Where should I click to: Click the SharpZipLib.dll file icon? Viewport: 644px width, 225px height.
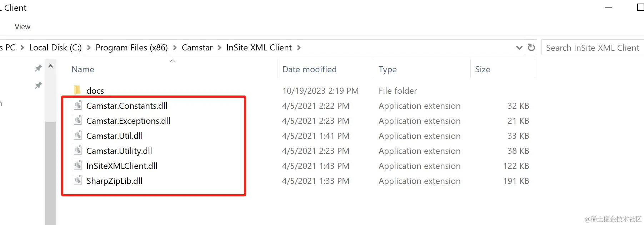[x=78, y=180]
